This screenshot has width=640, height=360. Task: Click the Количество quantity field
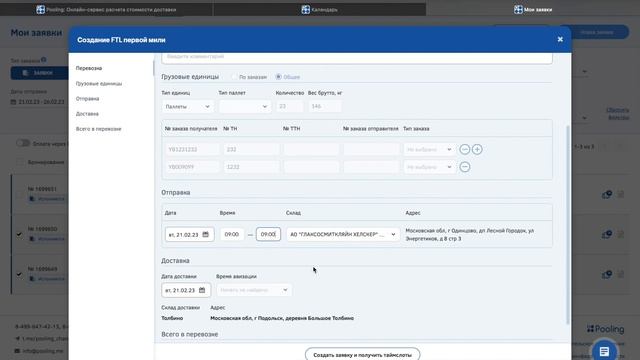[289, 107]
